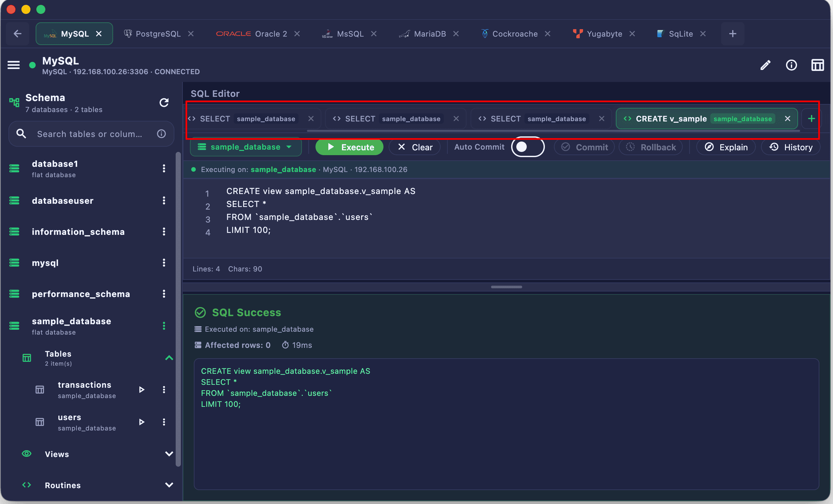Image resolution: width=833 pixels, height=504 pixels.
Task: Switch to the MsSQL connection tab
Action: (349, 34)
